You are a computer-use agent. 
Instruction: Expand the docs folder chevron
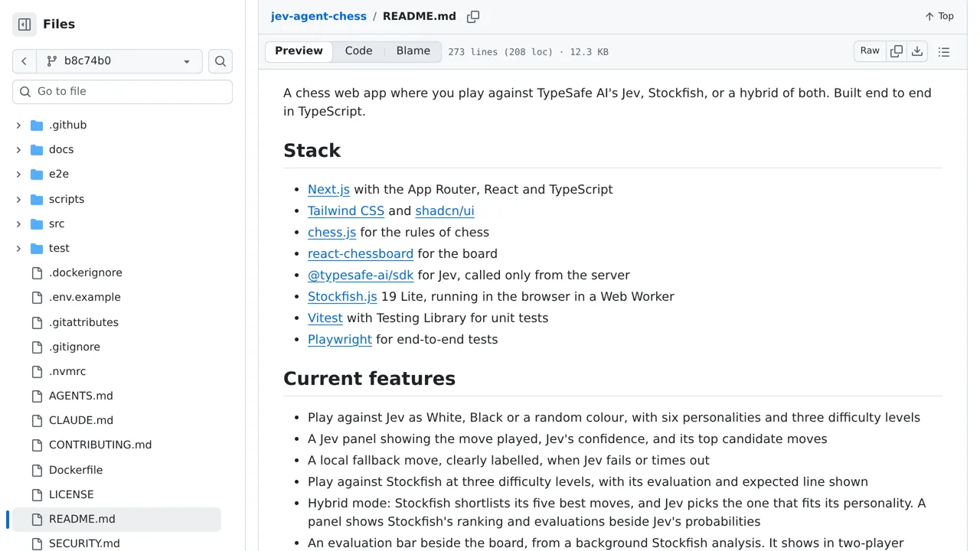point(18,150)
